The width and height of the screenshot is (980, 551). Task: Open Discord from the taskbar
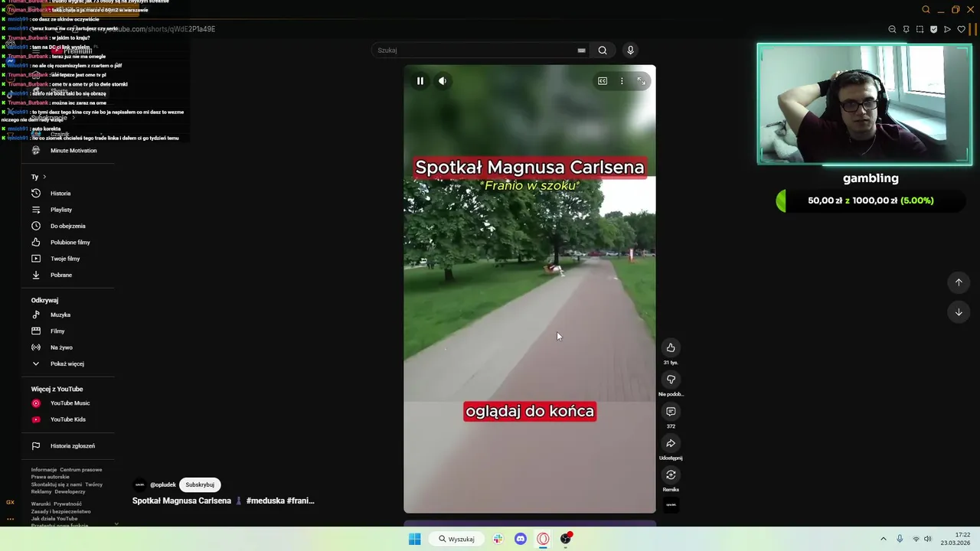pyautogui.click(x=521, y=539)
